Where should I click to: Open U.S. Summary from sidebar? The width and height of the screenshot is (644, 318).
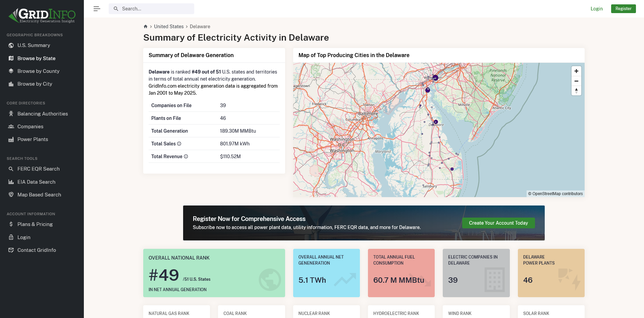point(34,45)
